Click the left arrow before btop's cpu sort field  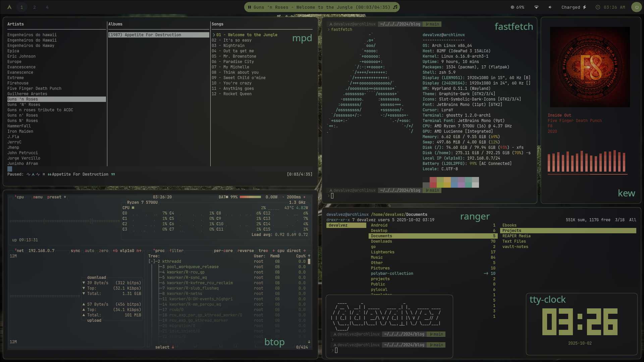tap(274, 251)
